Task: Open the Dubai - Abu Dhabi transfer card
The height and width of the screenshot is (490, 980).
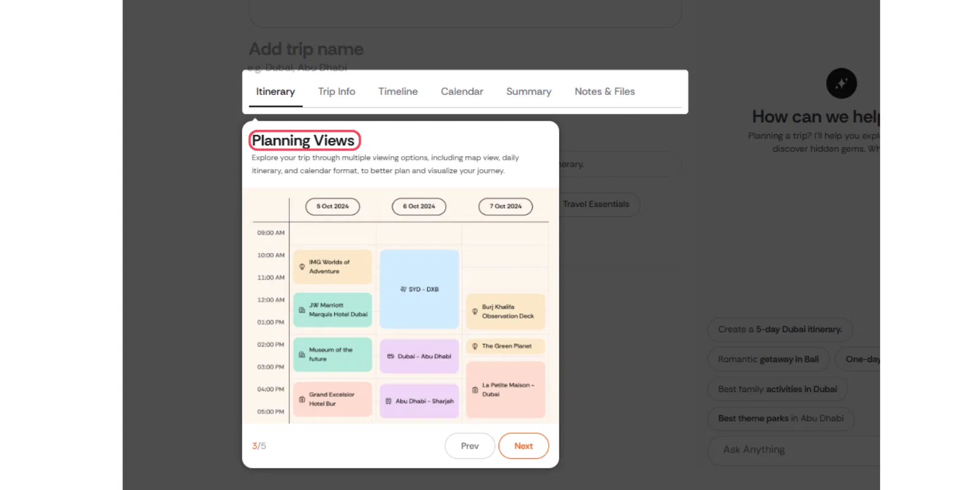Action: pyautogui.click(x=419, y=356)
